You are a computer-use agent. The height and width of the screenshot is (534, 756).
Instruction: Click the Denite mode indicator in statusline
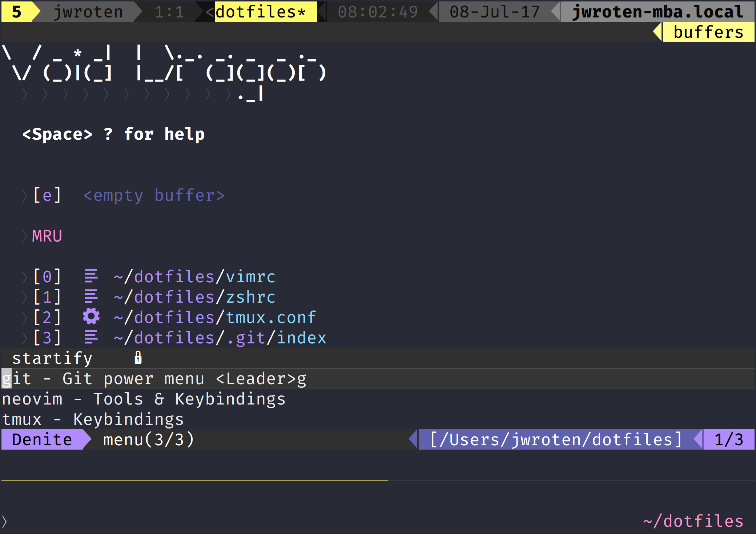[42, 439]
